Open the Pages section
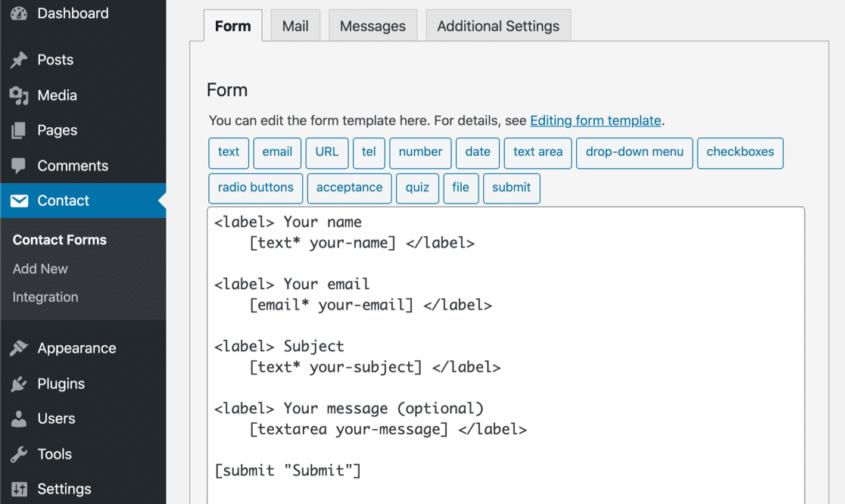The height and width of the screenshot is (504, 845). tap(57, 130)
